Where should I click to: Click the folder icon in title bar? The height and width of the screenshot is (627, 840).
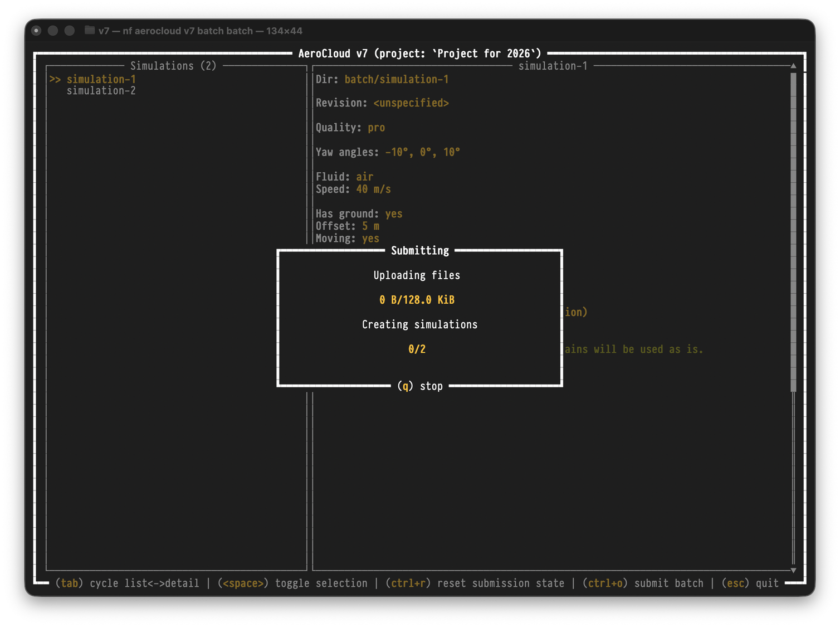tap(89, 30)
